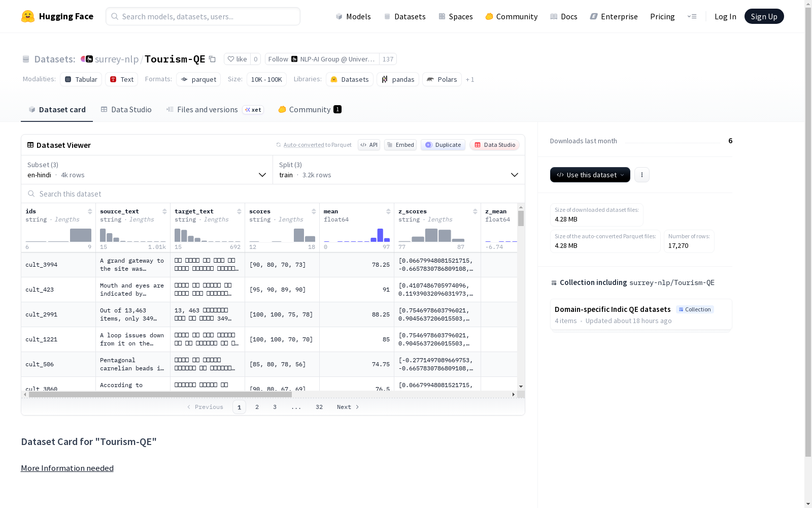Click the Dataset Viewer table icon
This screenshot has height=508, width=812.
pos(30,145)
